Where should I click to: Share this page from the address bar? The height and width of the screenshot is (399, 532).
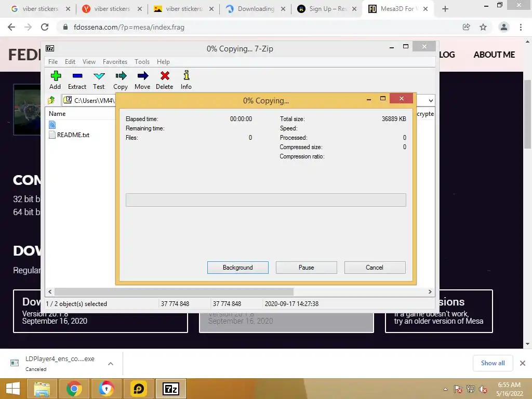pyautogui.click(x=467, y=27)
